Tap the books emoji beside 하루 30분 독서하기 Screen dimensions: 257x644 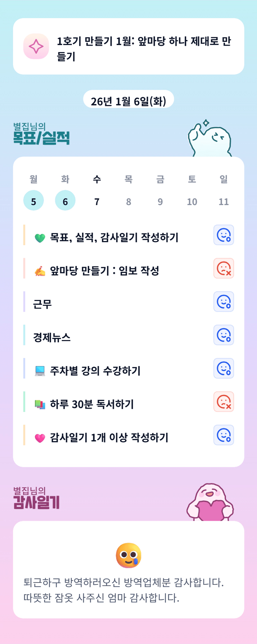coord(40,405)
